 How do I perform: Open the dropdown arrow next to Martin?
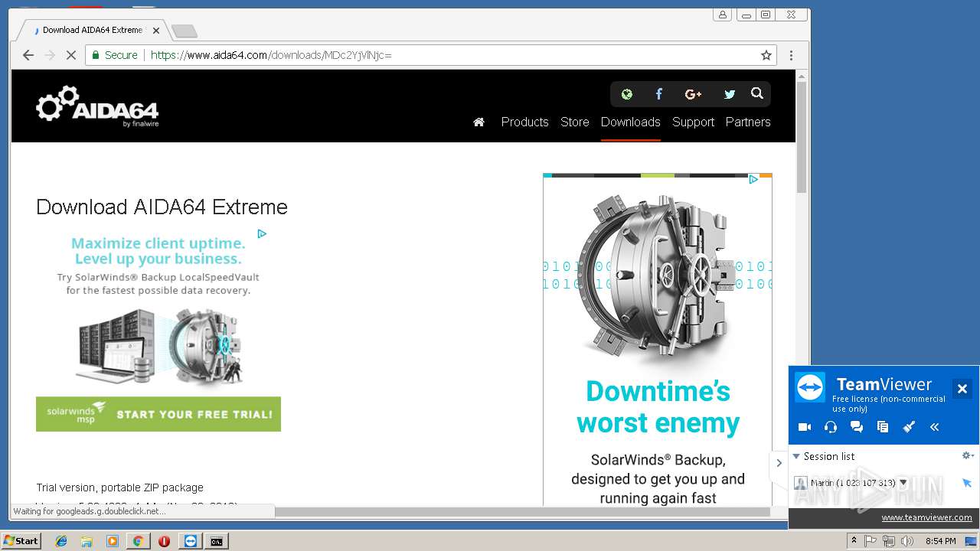903,483
